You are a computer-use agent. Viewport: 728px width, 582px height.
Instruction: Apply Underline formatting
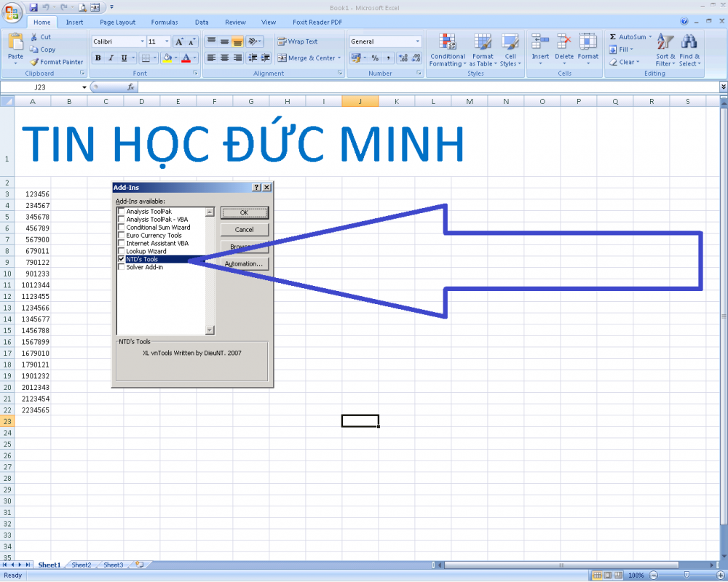(x=124, y=58)
